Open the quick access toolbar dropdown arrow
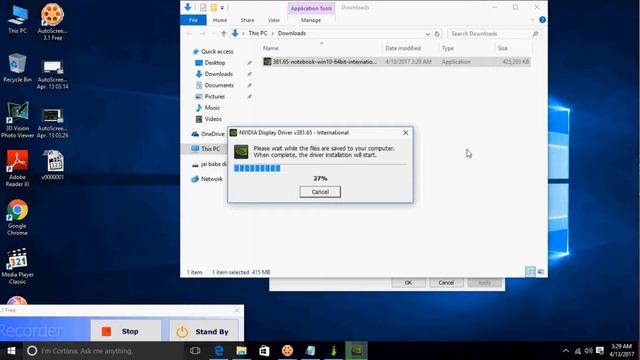The height and width of the screenshot is (360, 640). coord(222,8)
